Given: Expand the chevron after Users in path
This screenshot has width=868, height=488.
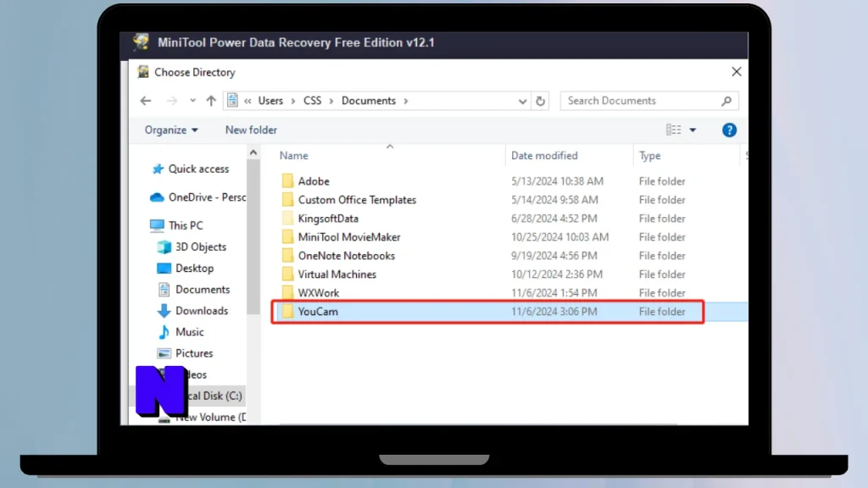Looking at the screenshot, I should point(292,102).
